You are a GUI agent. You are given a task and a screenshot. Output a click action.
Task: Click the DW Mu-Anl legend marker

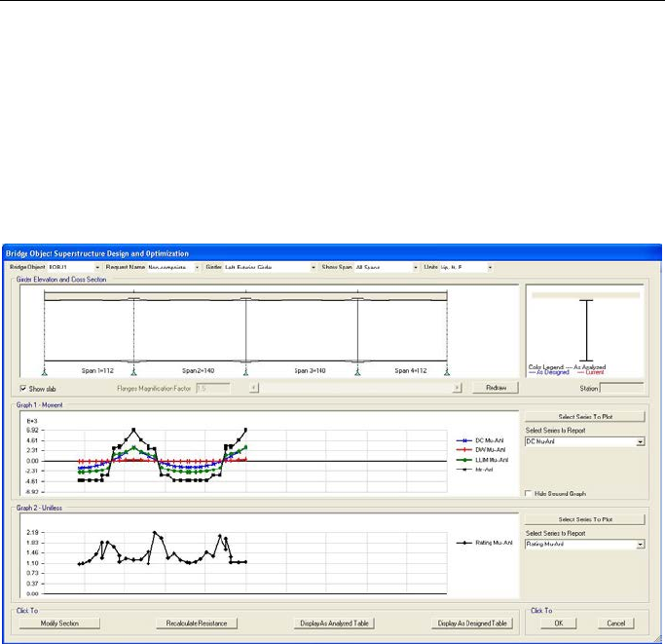464,450
